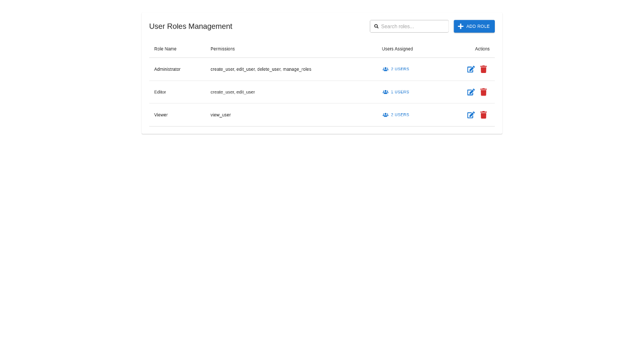This screenshot has height=338, width=644.
Task: Open the 2 USERS link for Viewer
Action: pyautogui.click(x=400, y=115)
